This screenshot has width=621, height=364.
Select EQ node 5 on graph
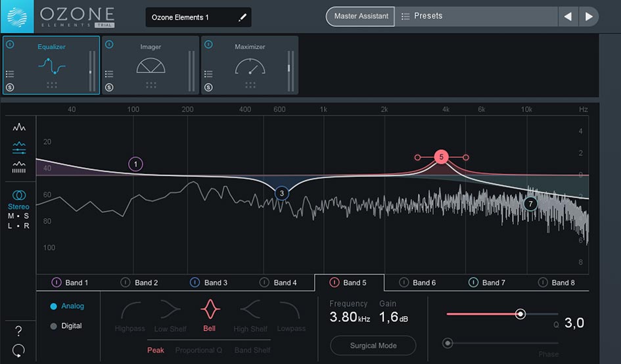click(441, 157)
